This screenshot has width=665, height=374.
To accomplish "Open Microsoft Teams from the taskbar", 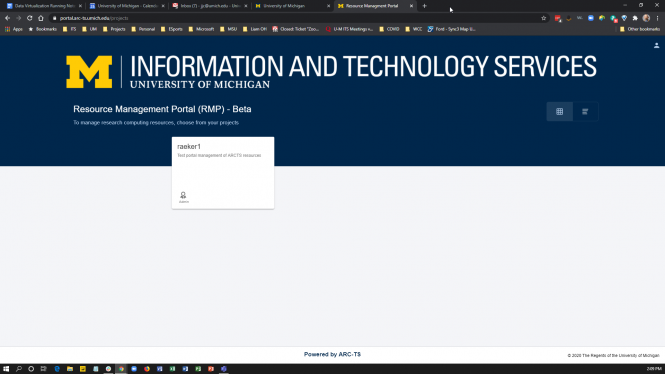I will tap(224, 369).
